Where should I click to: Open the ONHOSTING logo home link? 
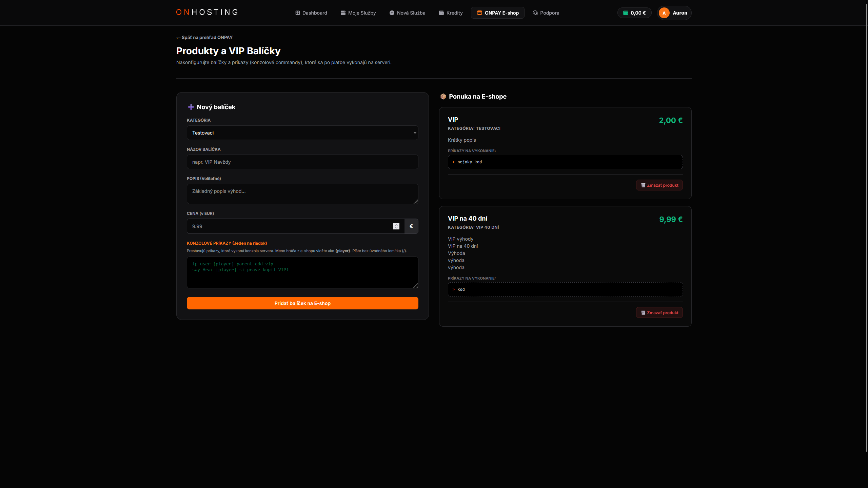click(x=207, y=13)
